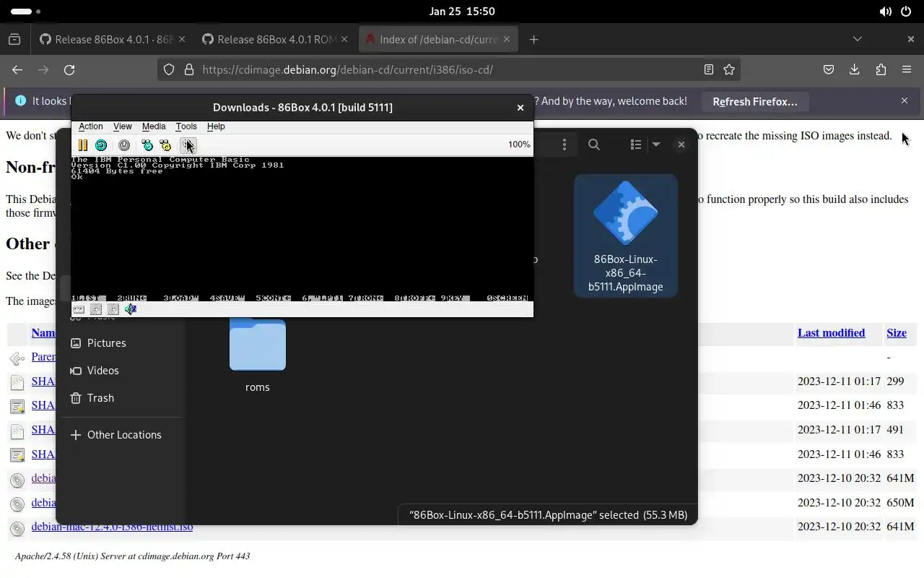Image resolution: width=924 pixels, height=578 pixels.
Task: Click the tracking protection shield icon
Action: (169, 70)
